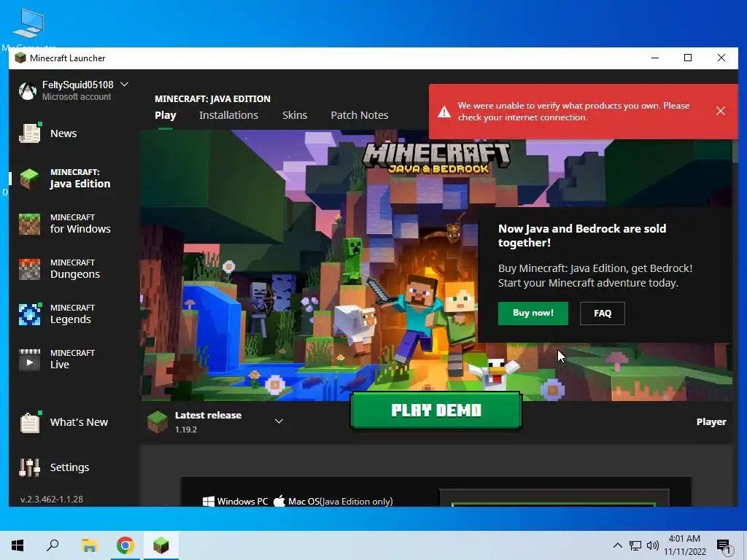
Task: Click the FeltySquid05108 account avatar
Action: (x=28, y=90)
